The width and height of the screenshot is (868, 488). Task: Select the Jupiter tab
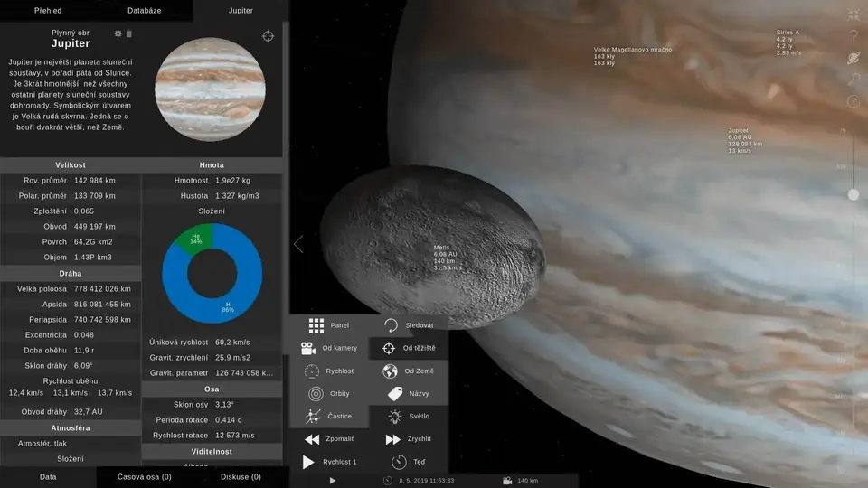pos(241,11)
